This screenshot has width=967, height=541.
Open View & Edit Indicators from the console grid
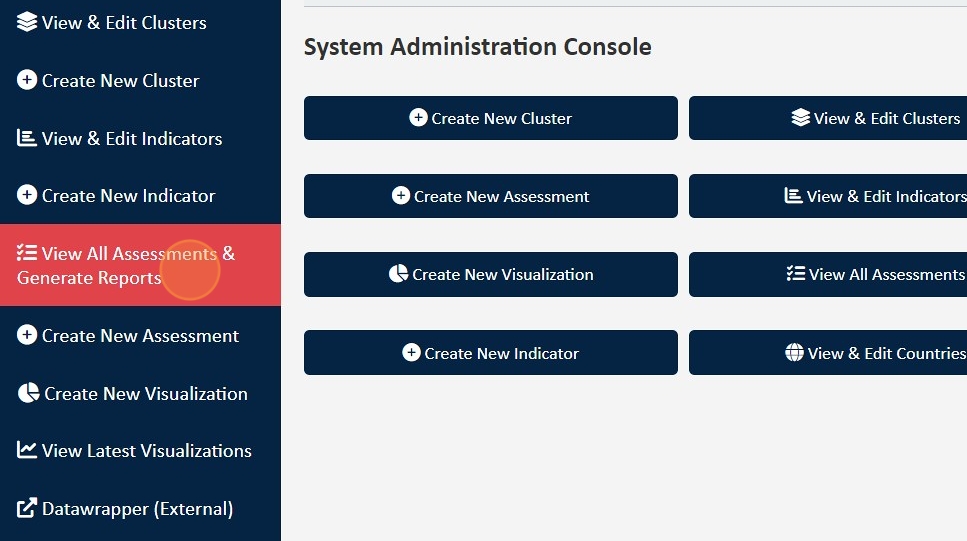click(x=828, y=196)
